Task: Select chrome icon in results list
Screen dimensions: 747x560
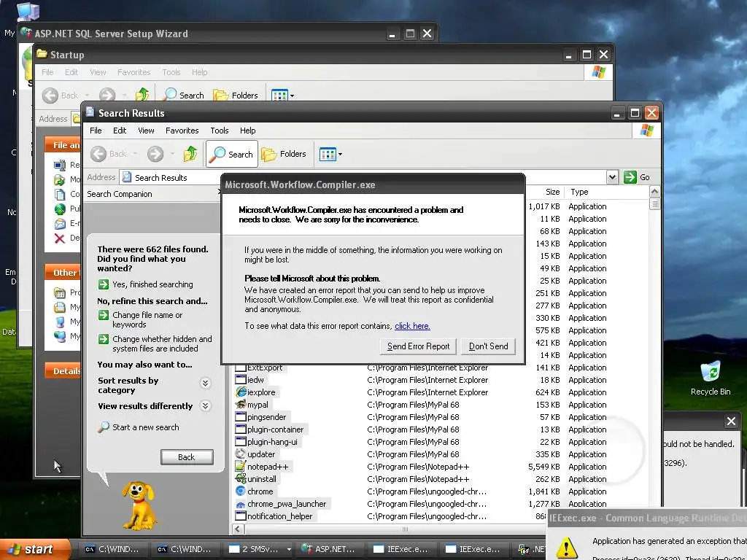Action: click(241, 491)
